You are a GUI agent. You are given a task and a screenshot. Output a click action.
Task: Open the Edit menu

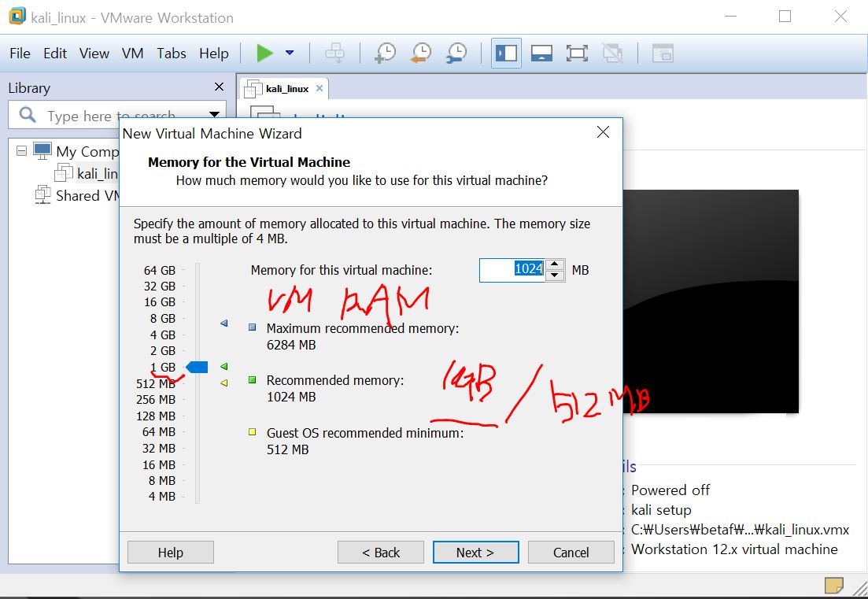point(55,54)
